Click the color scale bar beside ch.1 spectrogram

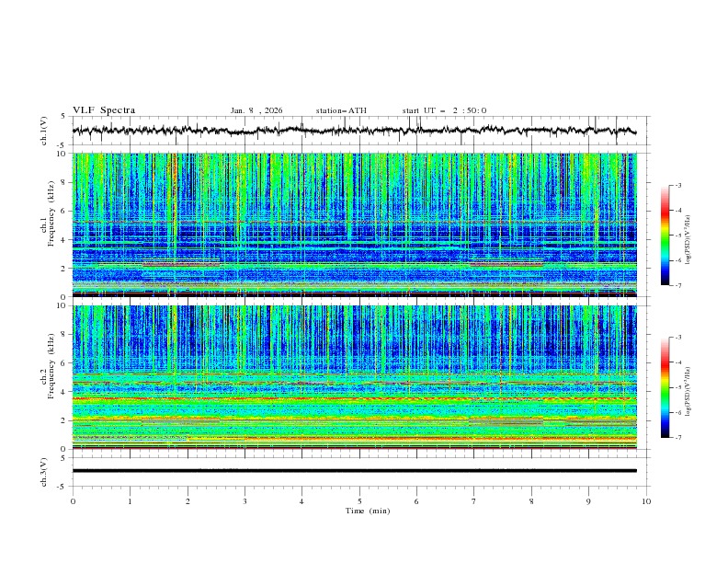coord(665,236)
